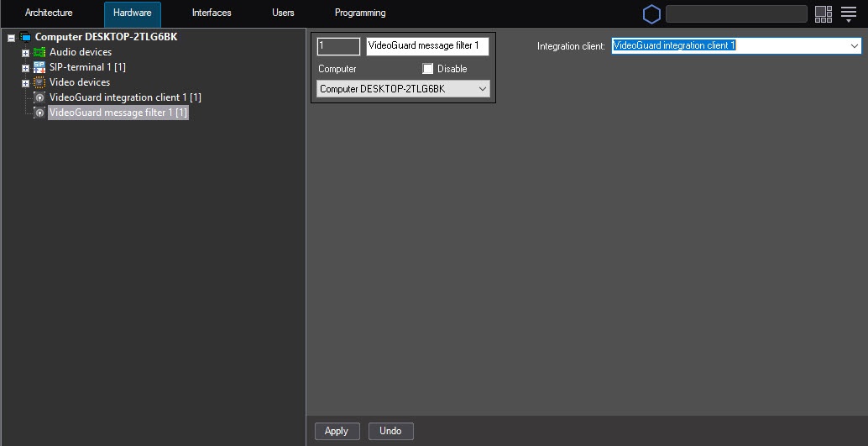Viewport: 868px width, 446px height.
Task: Click the Integration client label
Action: pos(571,46)
